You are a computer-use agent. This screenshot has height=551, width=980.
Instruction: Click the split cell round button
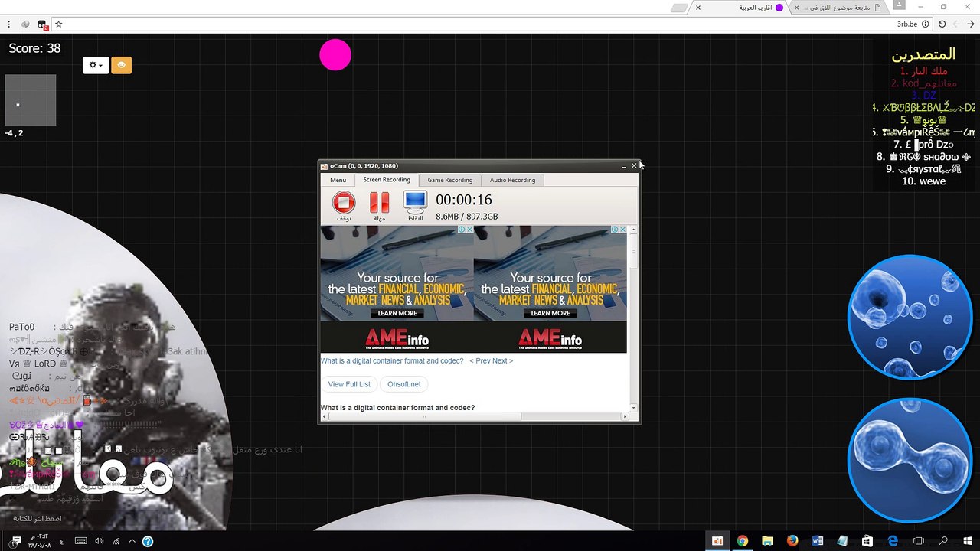coord(910,461)
